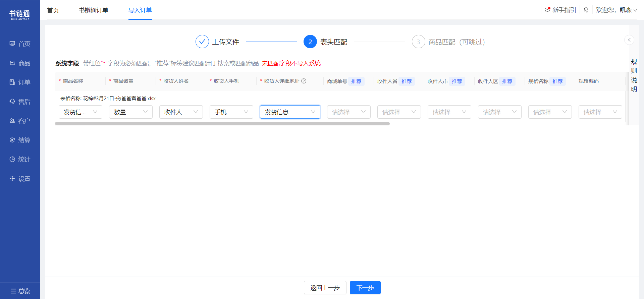Screen dimensions: 644x299
Task: Open 设置 in the left sidebar
Action: coord(20,179)
